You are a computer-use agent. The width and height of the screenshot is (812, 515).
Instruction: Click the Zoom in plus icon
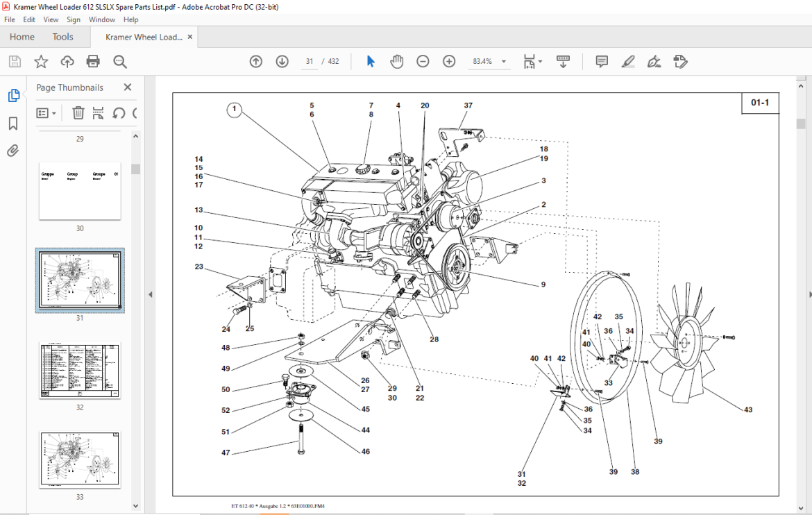point(449,62)
